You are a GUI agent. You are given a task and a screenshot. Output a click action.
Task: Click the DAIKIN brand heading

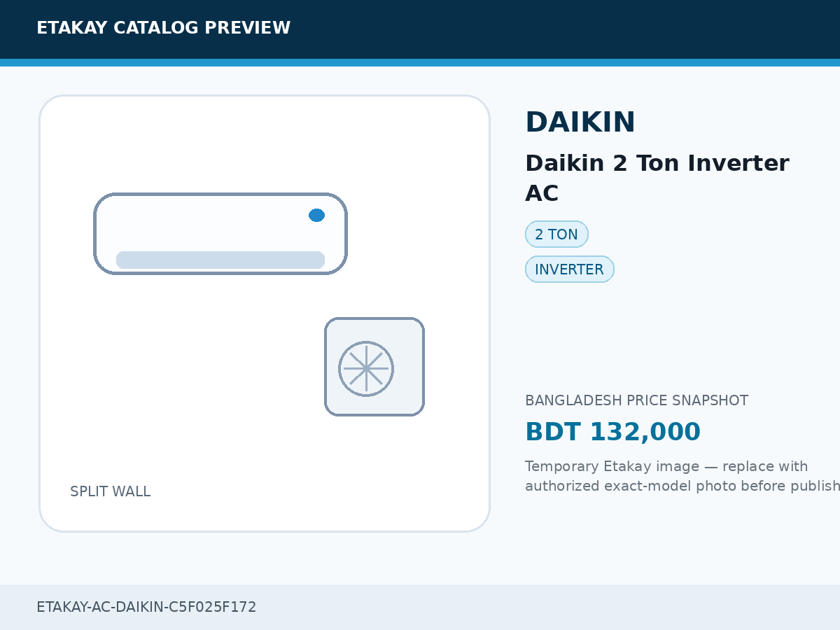tap(580, 122)
